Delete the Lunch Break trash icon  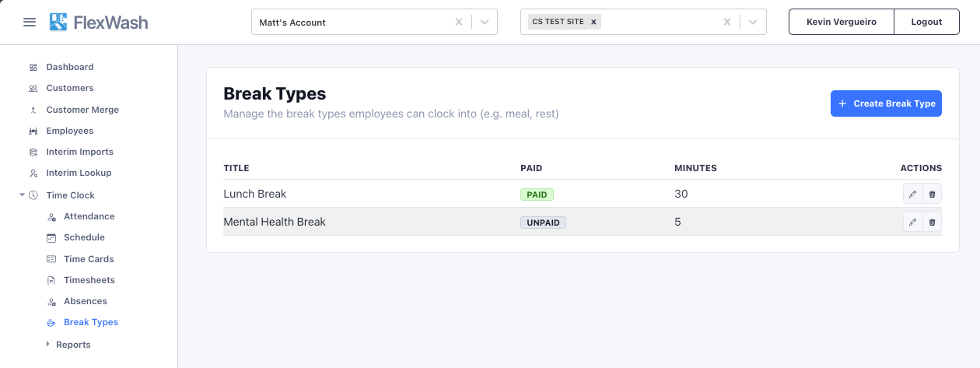[x=932, y=194]
